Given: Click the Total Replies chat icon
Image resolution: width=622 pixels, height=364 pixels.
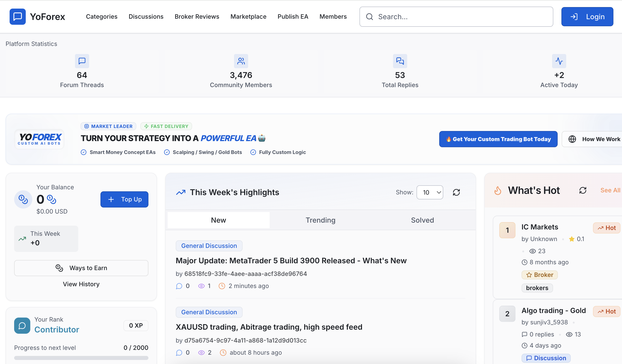Looking at the screenshot, I should point(400,61).
